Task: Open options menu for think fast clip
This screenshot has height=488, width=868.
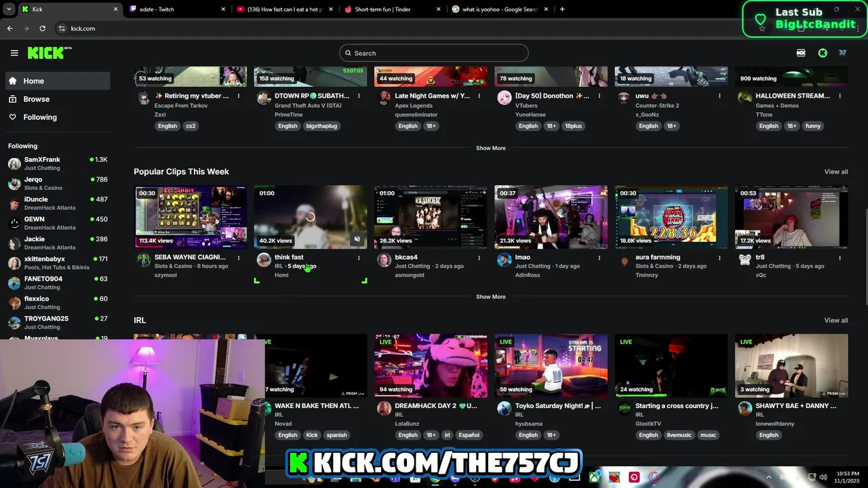Action: tap(359, 258)
